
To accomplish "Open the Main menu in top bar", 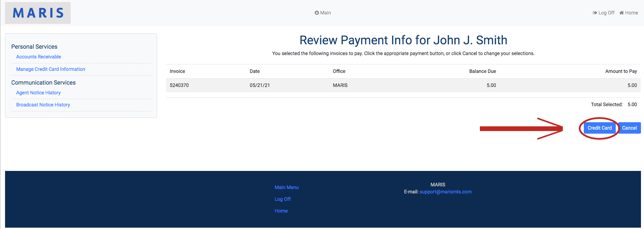I will 323,13.
